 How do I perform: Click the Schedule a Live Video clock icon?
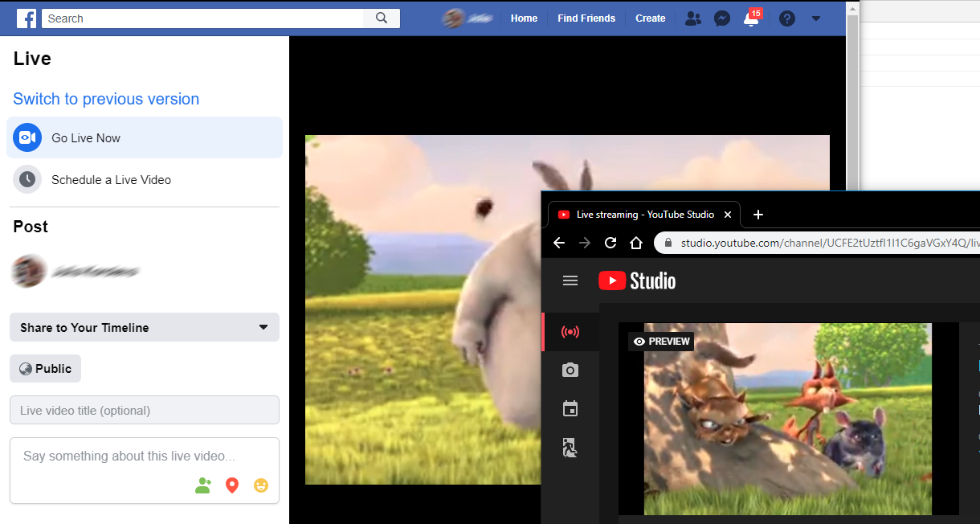point(27,179)
